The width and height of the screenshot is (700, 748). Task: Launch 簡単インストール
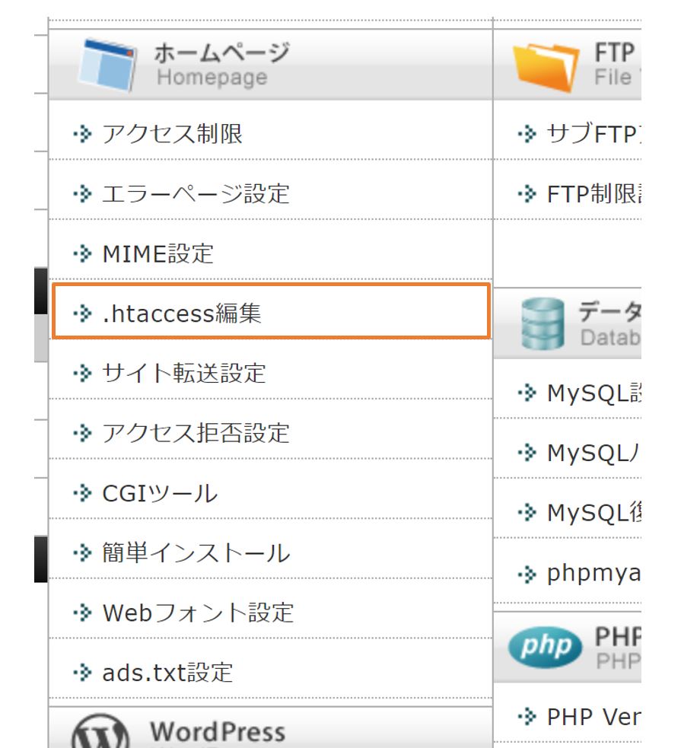[196, 552]
